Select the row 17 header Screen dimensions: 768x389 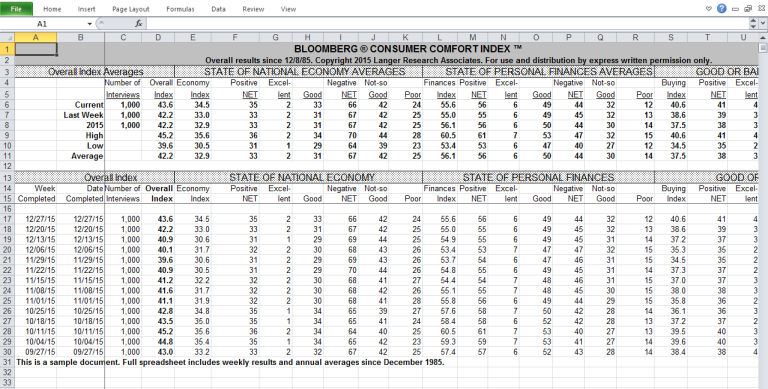pyautogui.click(x=7, y=219)
